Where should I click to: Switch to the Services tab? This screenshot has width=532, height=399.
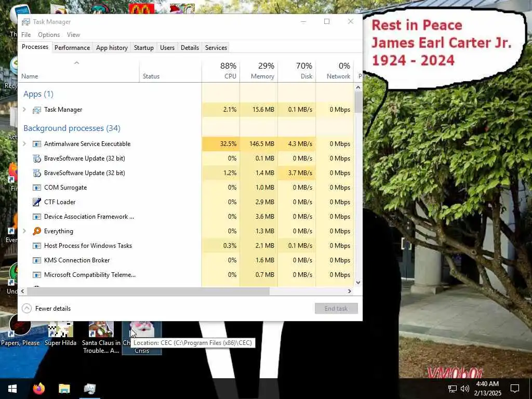(x=216, y=48)
